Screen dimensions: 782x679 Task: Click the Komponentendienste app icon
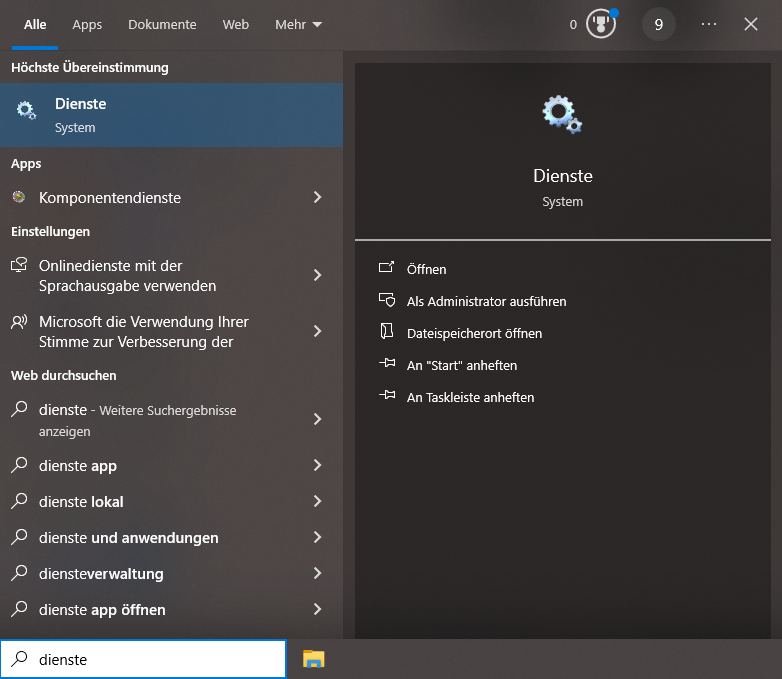coord(19,198)
